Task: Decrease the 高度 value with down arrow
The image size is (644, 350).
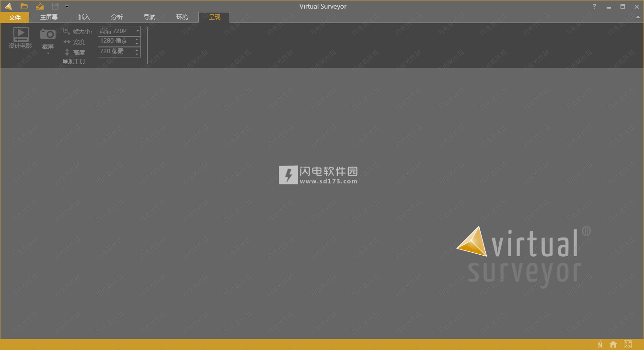Action: click(x=137, y=54)
